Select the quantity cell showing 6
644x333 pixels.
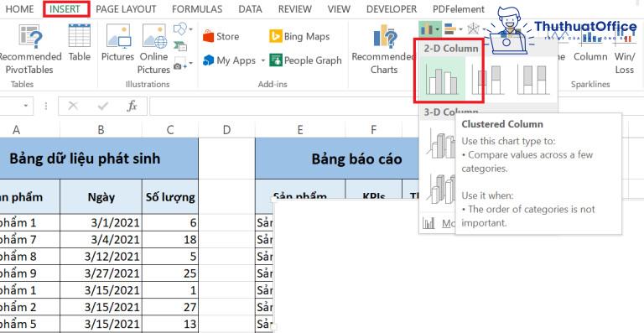[x=170, y=222]
